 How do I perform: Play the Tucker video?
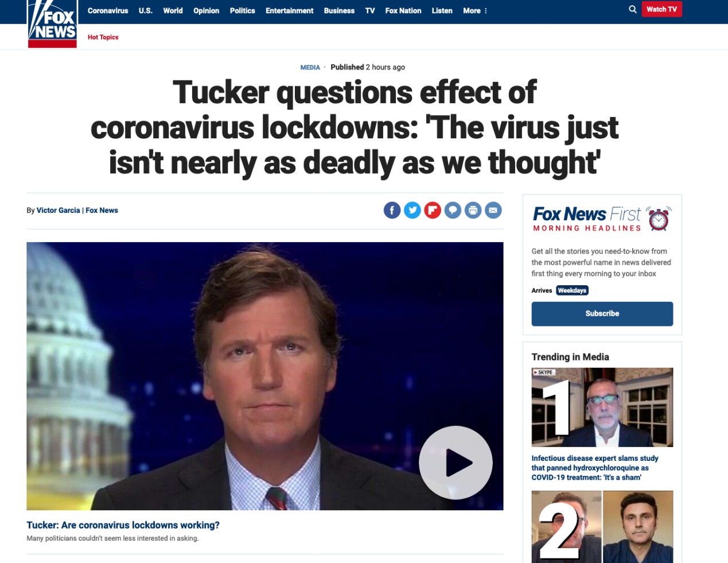click(456, 463)
